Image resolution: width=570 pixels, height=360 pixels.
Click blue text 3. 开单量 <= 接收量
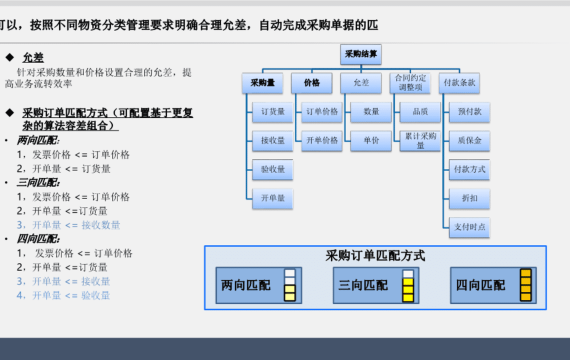(x=63, y=281)
